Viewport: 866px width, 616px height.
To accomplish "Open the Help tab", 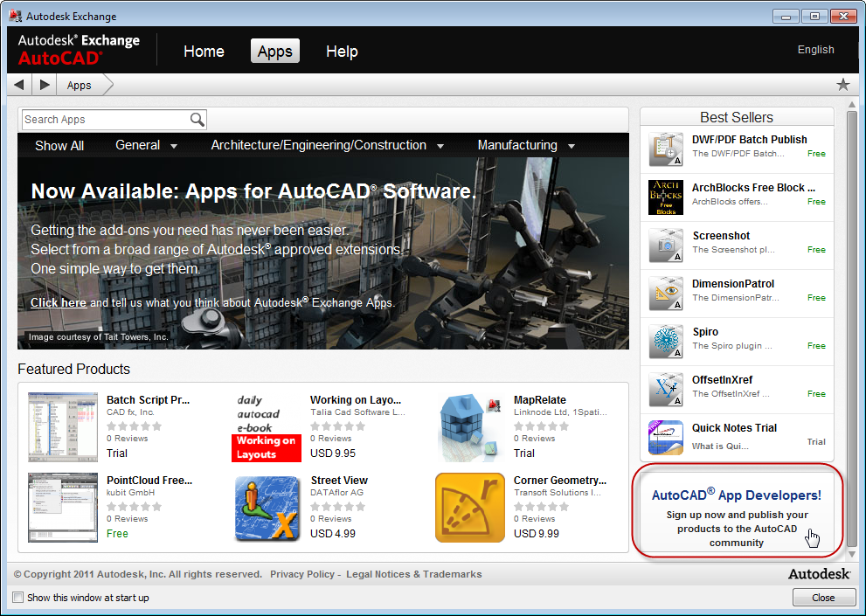I will [342, 52].
